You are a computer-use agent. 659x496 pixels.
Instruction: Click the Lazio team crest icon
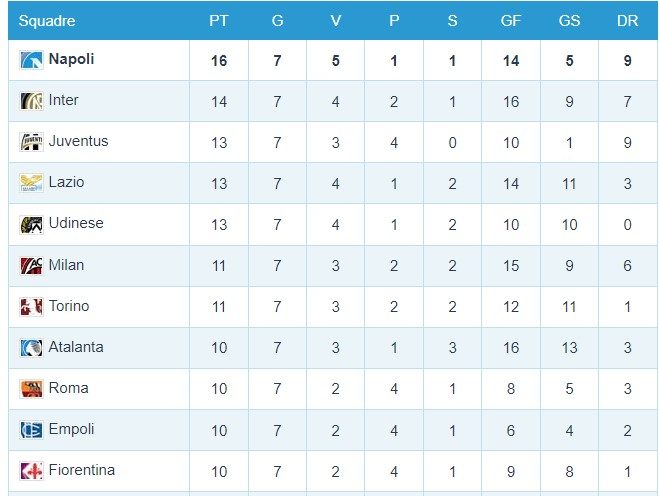(31, 183)
